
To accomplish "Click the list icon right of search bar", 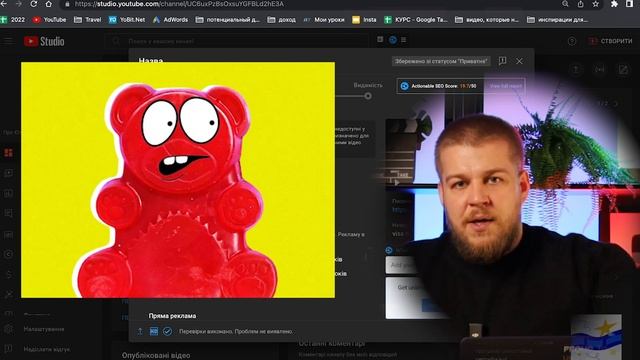I will click(x=404, y=40).
